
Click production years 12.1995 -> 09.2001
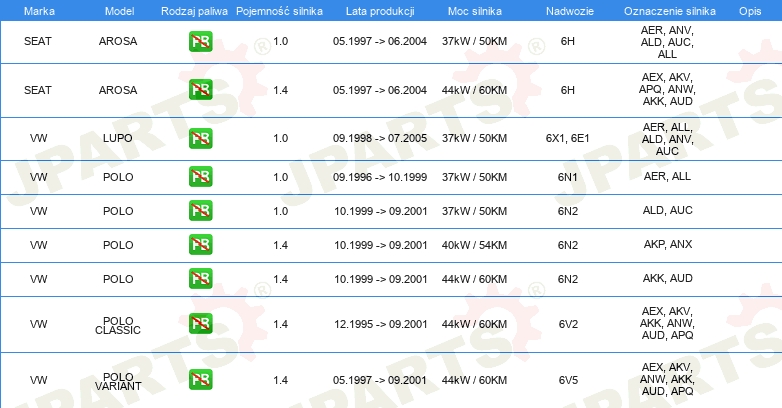[381, 324]
